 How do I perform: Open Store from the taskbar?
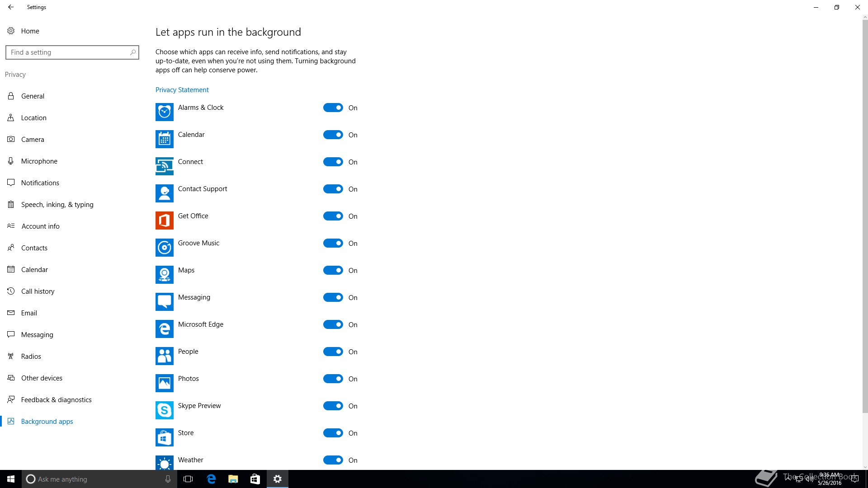coord(255,479)
